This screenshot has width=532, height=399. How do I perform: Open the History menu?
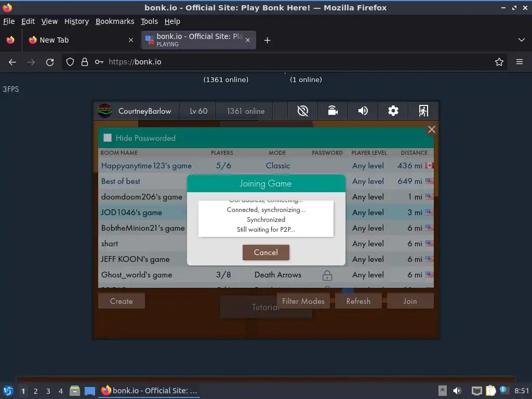tap(77, 21)
